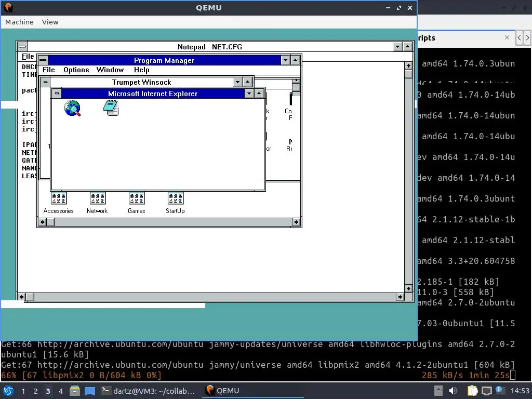532x399 pixels.
Task: Open the notepad document icon in Internet Explorer group
Action: tap(111, 108)
